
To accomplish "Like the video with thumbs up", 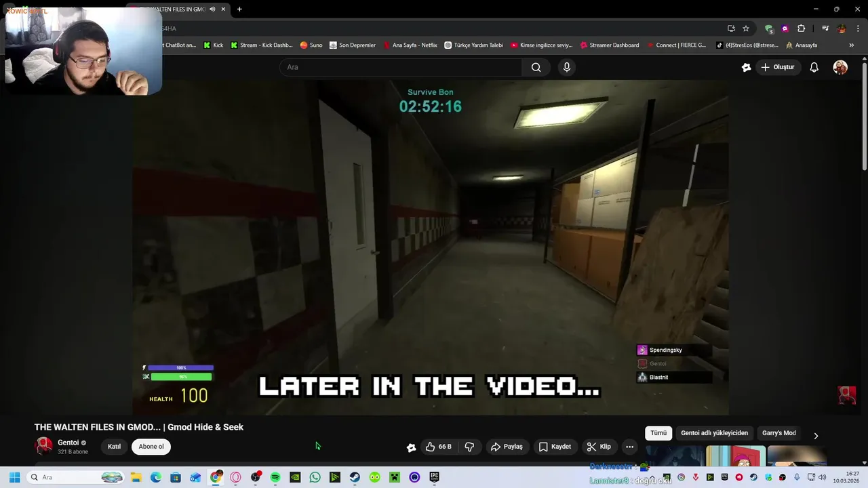I will (x=438, y=447).
